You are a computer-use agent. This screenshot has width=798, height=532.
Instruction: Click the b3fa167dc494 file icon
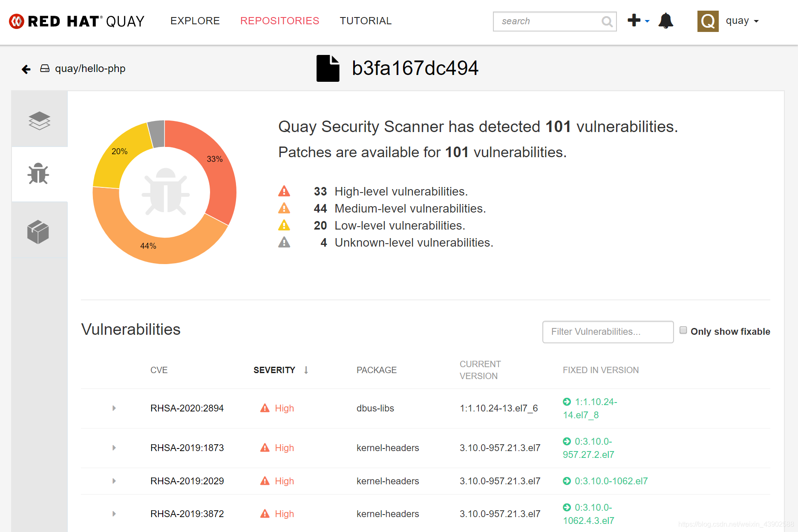(328, 68)
